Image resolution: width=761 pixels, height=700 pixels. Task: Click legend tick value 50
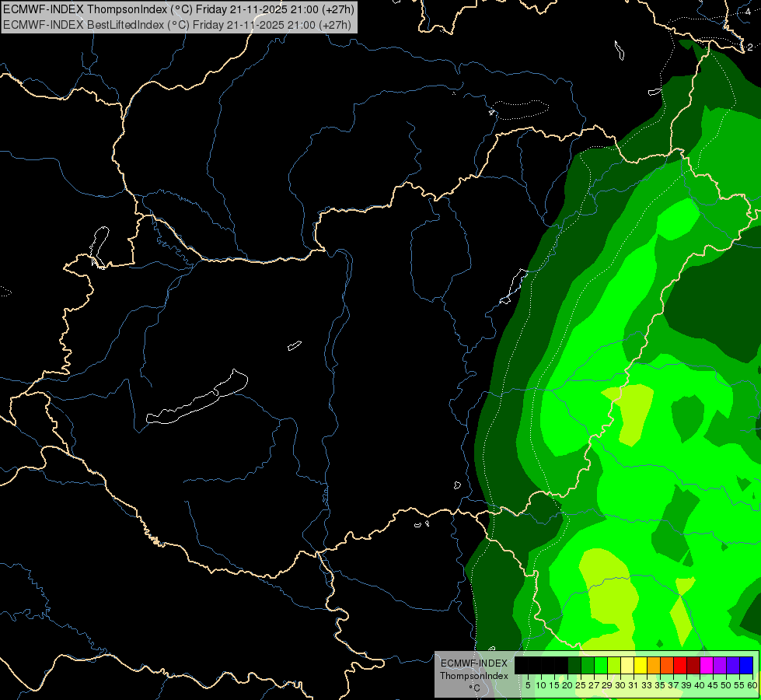[726, 685]
